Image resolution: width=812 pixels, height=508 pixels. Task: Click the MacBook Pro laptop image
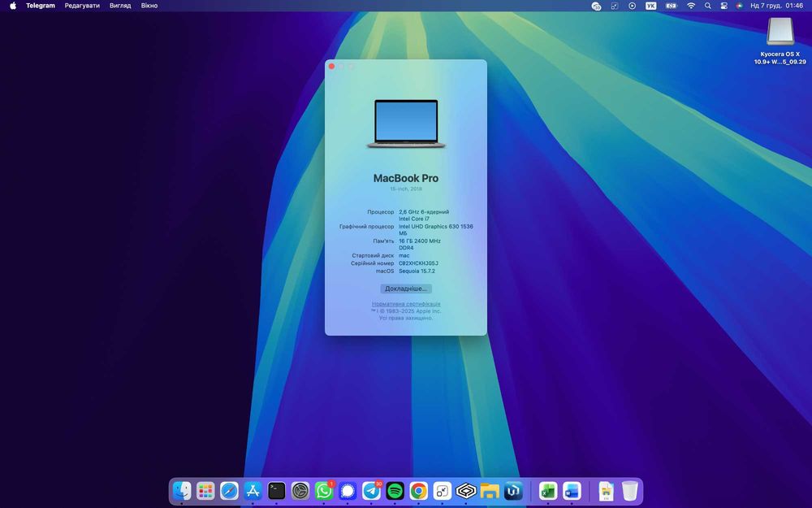tap(406, 124)
